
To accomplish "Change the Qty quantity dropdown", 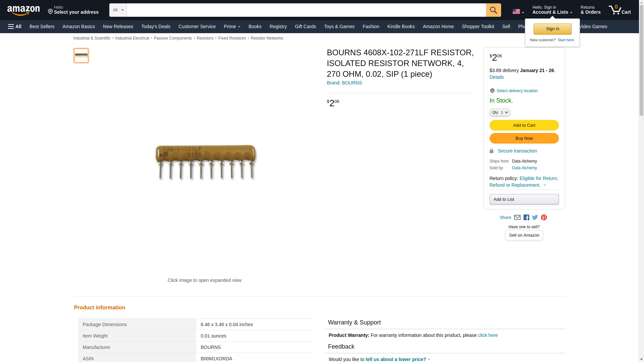I will pos(500,113).
